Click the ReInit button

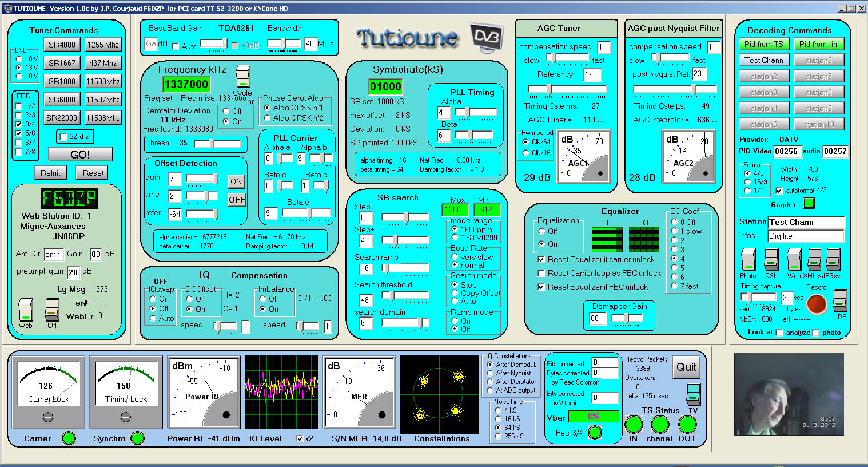50,173
